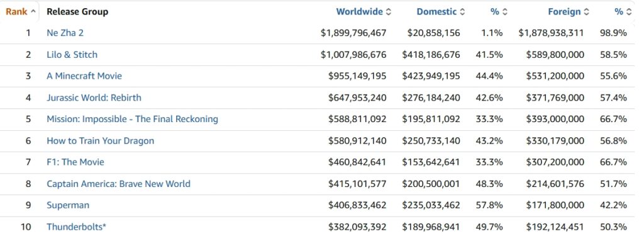Open A Minecraft Movie page
The width and height of the screenshot is (644, 236).
[84, 76]
